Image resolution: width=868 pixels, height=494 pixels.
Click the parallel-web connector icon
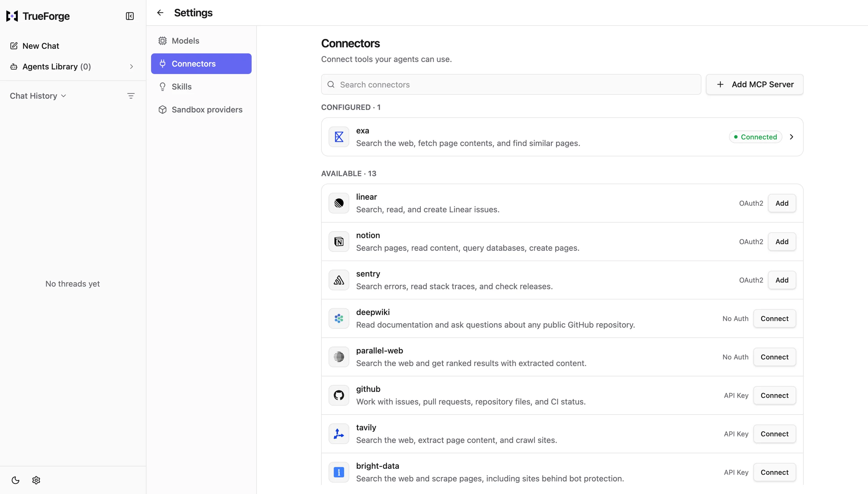[x=339, y=357]
